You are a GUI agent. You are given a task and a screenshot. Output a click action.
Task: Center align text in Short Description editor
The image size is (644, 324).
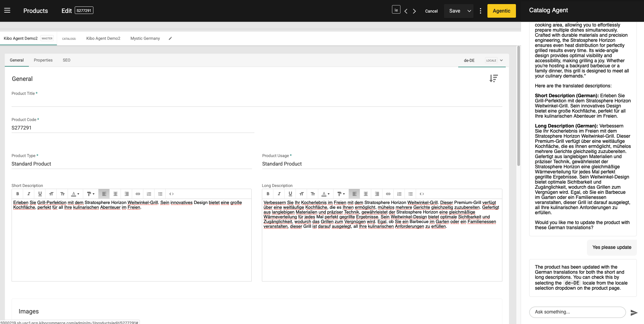[x=115, y=194]
